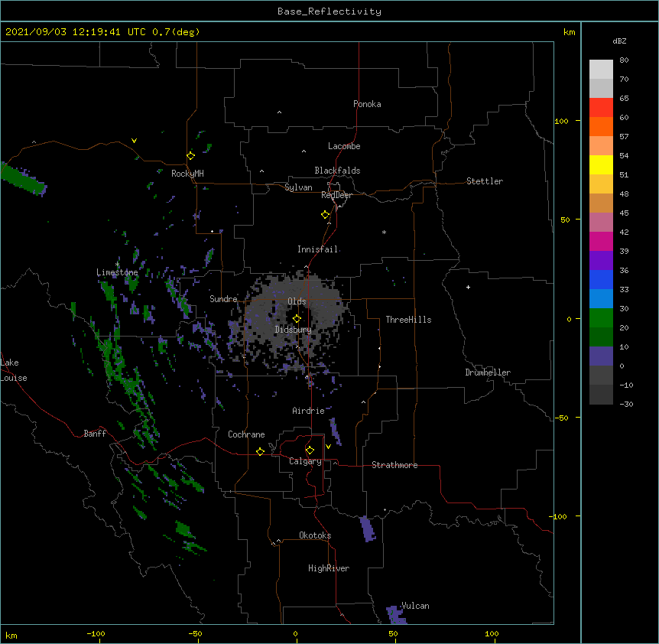The height and width of the screenshot is (644, 659).
Task: Click the 80 value on dBZ scale
Action: [x=624, y=60]
